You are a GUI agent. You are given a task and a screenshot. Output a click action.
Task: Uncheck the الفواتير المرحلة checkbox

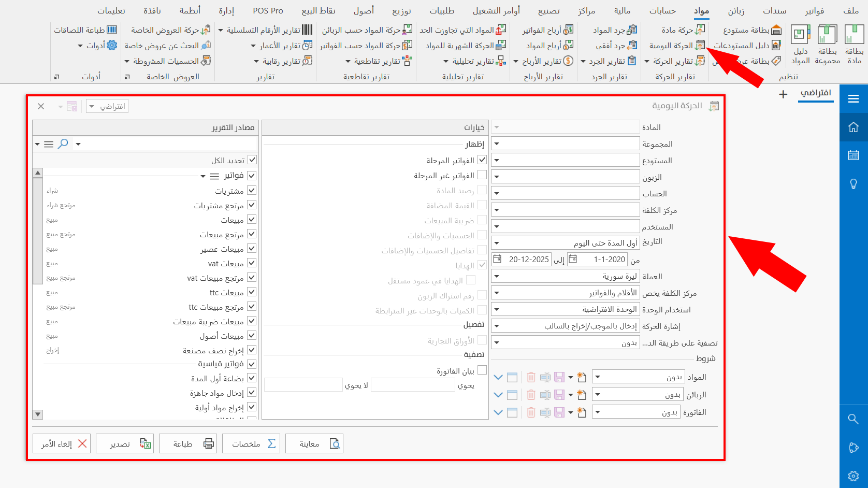pyautogui.click(x=482, y=160)
